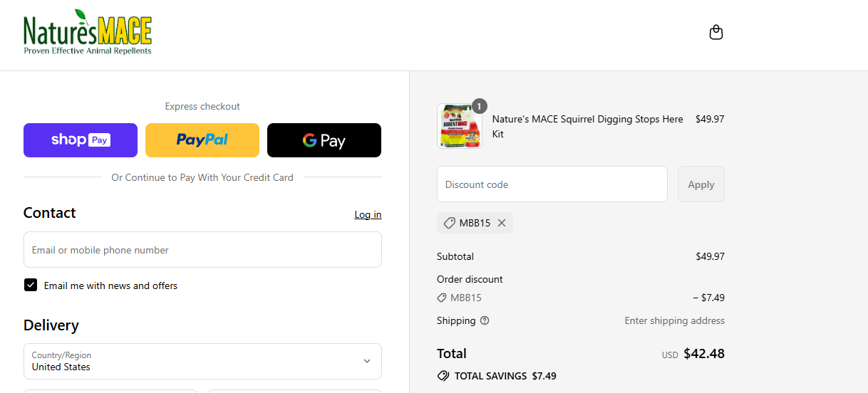The height and width of the screenshot is (393, 868).
Task: Click the Express checkout heading text
Action: tap(202, 106)
